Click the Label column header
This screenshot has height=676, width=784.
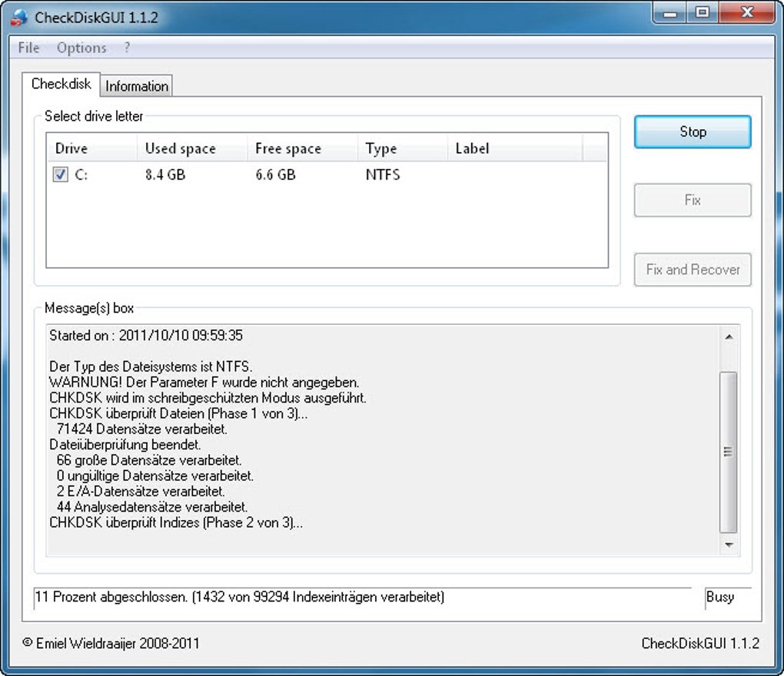click(471, 148)
